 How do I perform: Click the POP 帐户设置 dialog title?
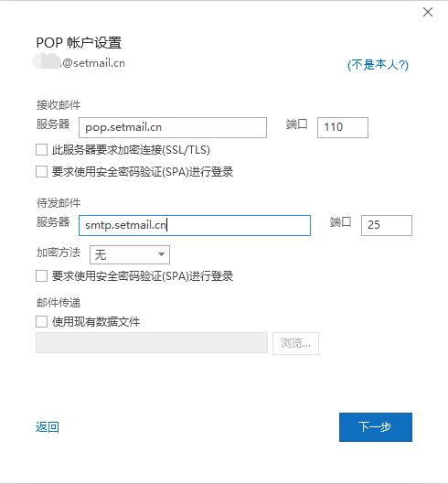click(79, 43)
